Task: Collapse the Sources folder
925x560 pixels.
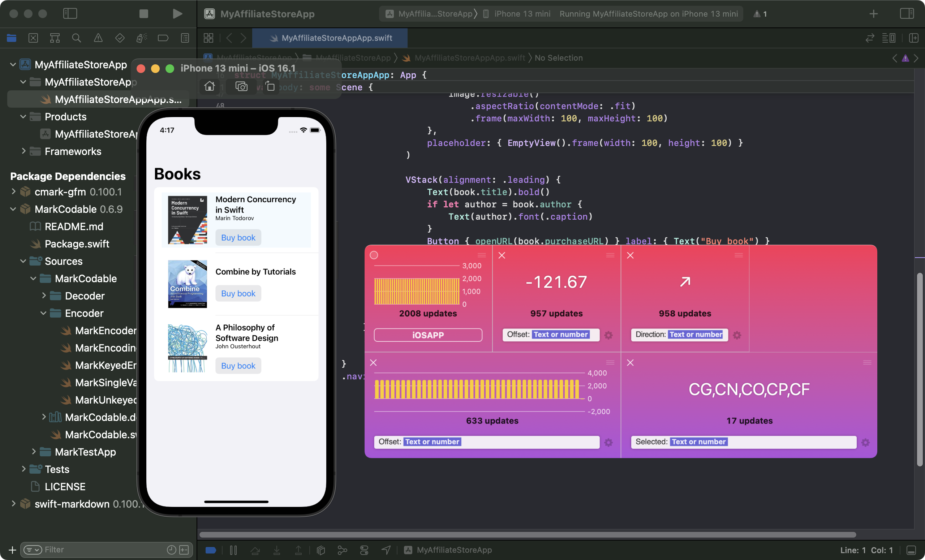Action: tap(23, 261)
